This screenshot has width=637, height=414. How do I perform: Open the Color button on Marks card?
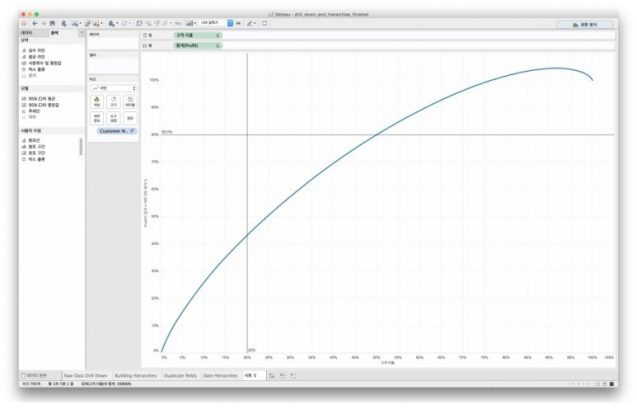point(98,101)
